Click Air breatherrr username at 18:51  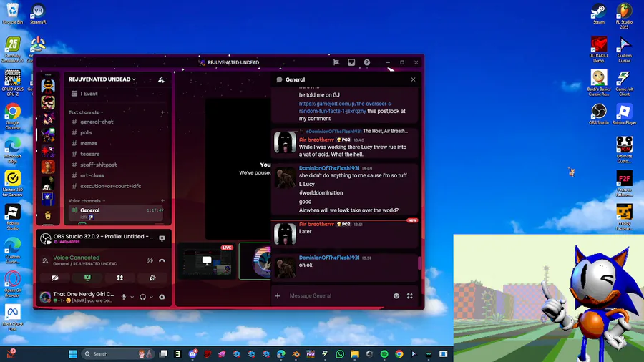point(316,224)
